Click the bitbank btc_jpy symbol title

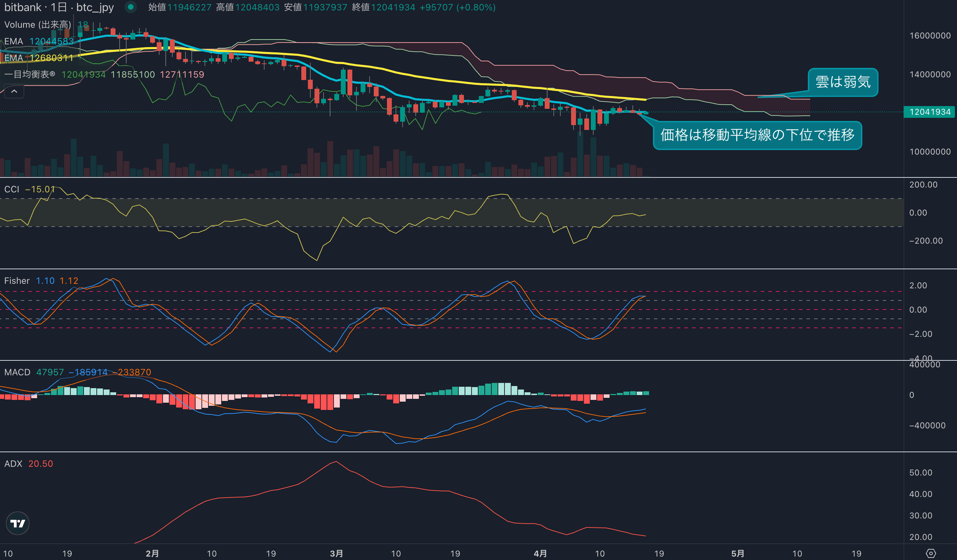59,7
